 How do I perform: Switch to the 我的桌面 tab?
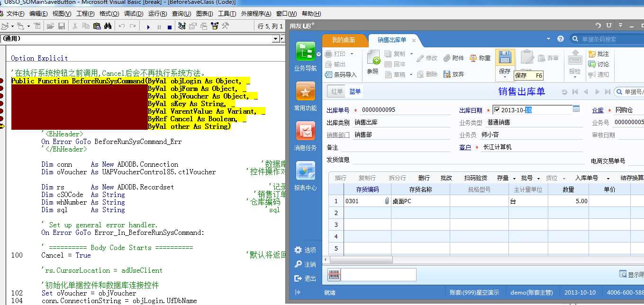point(343,40)
